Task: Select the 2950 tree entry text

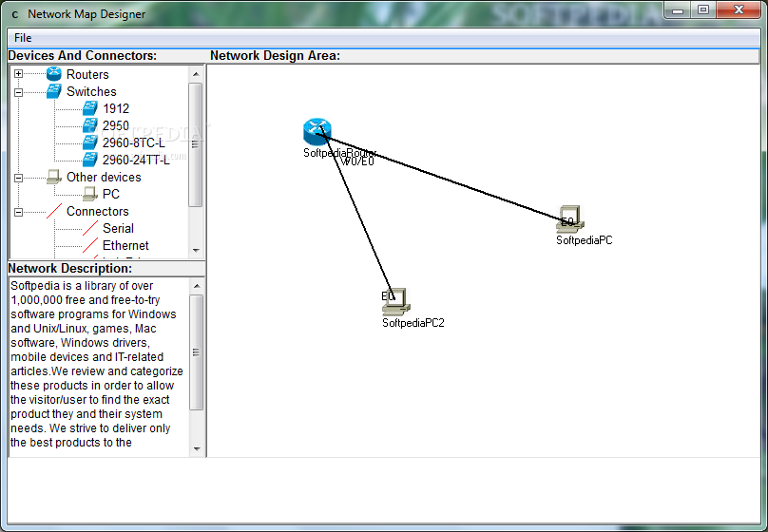Action: [116, 125]
